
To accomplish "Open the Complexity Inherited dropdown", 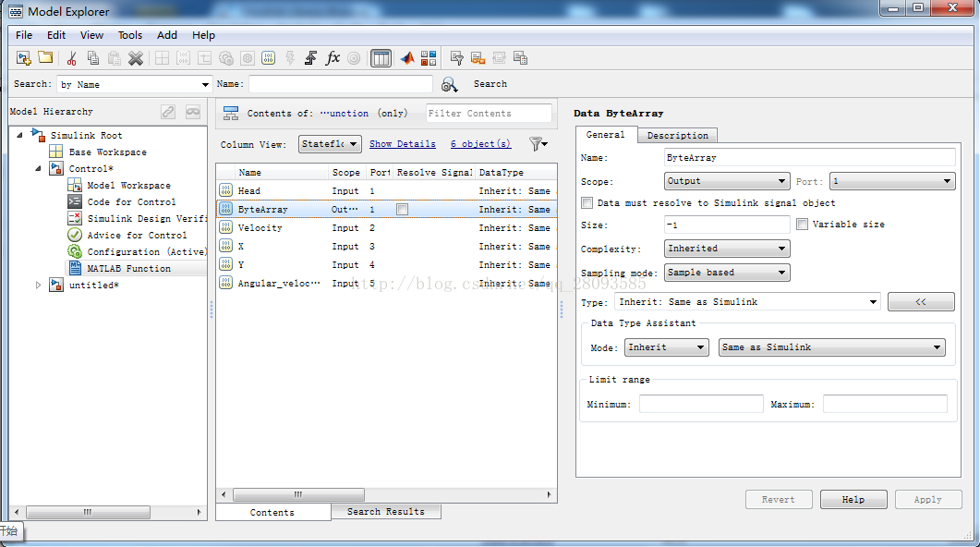I will coord(727,249).
